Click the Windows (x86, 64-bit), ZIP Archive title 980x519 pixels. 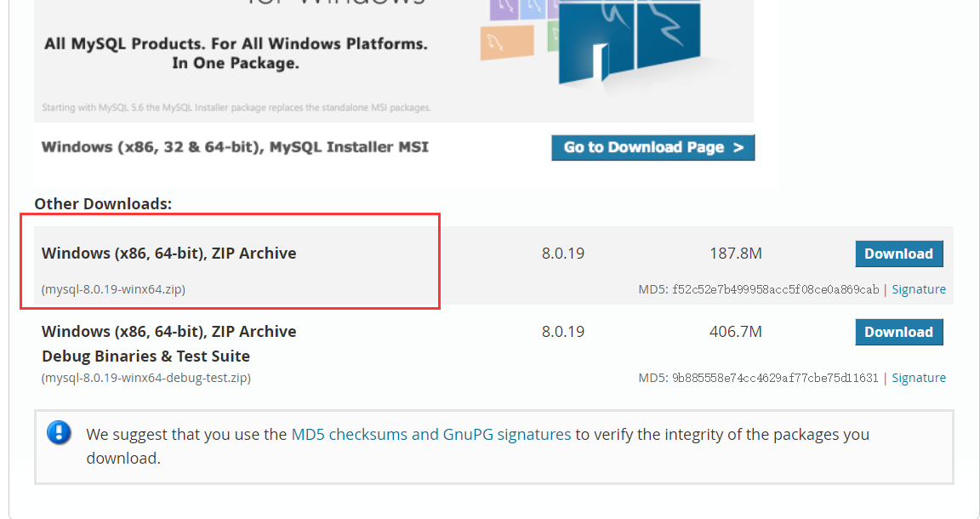[168, 254]
